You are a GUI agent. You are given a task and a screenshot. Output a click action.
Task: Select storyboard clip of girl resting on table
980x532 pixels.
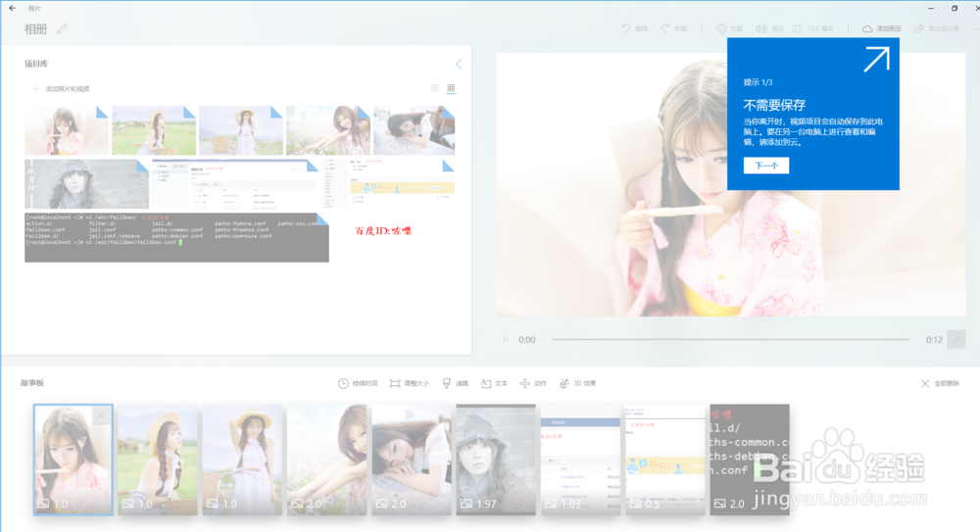click(412, 459)
